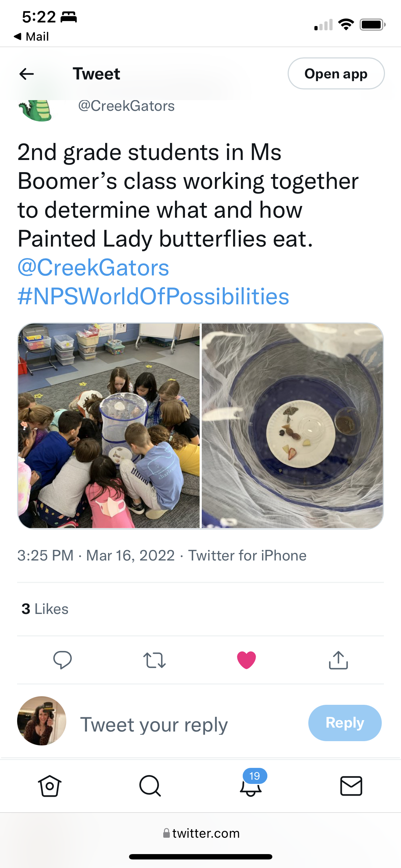Viewport: 401px width, 868px height.
Task: Tap the Tweet your reply field
Action: 153,725
